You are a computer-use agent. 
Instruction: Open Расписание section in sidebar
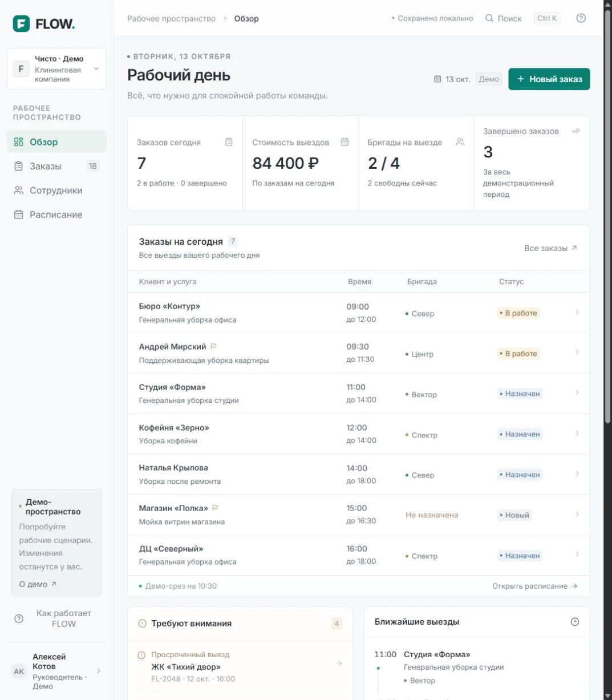click(x=56, y=215)
